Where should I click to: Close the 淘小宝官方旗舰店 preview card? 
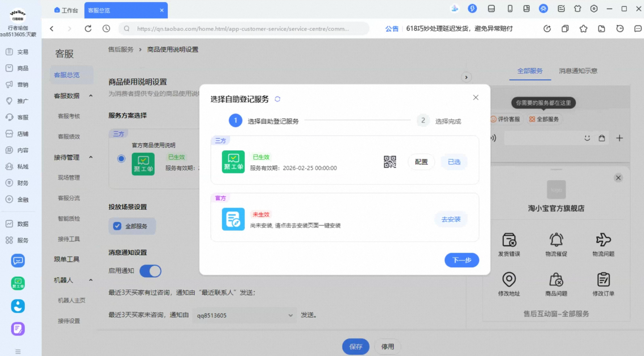pos(618,178)
